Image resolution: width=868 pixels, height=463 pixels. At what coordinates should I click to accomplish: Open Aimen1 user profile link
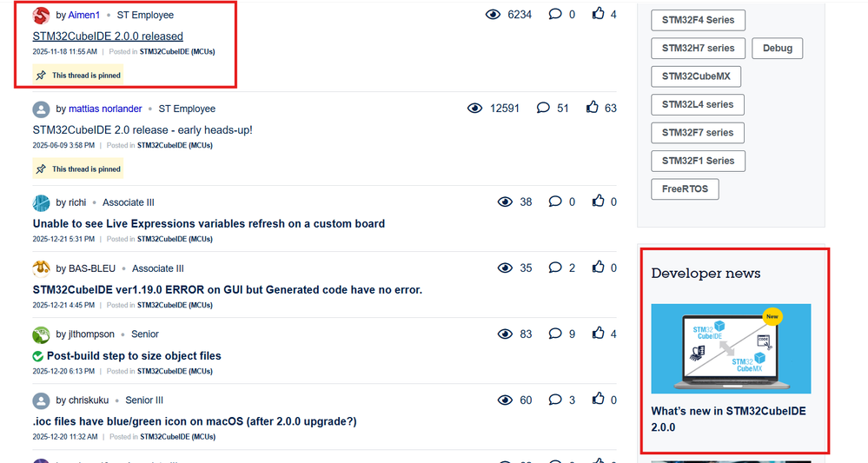tap(84, 16)
